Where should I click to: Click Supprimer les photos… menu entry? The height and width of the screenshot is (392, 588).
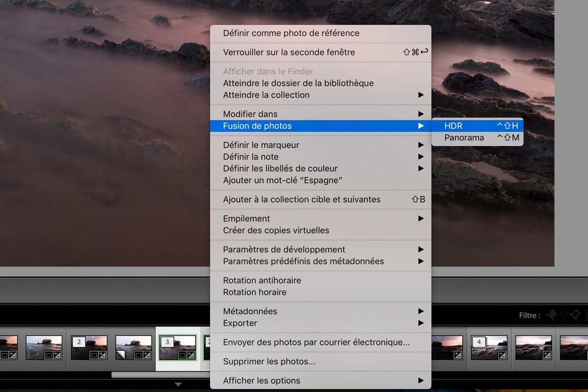click(269, 362)
